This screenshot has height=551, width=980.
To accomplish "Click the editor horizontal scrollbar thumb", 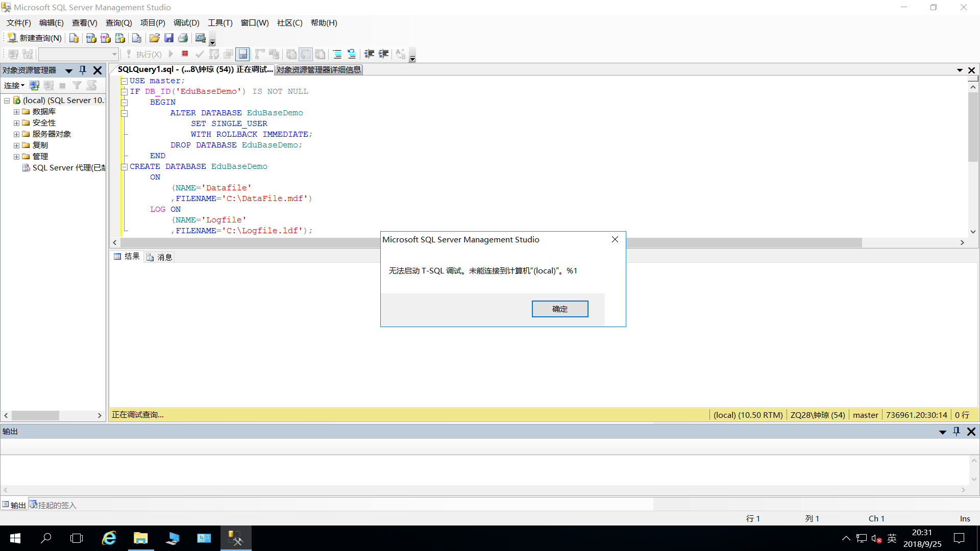I will [491, 242].
